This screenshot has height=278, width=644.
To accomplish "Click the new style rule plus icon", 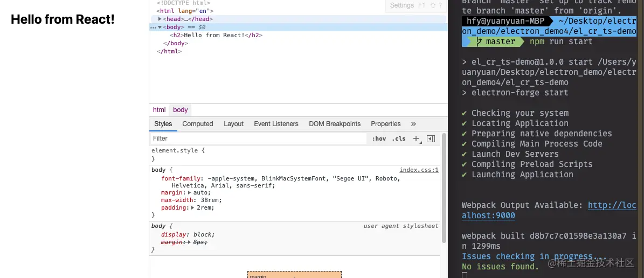I will (x=416, y=139).
